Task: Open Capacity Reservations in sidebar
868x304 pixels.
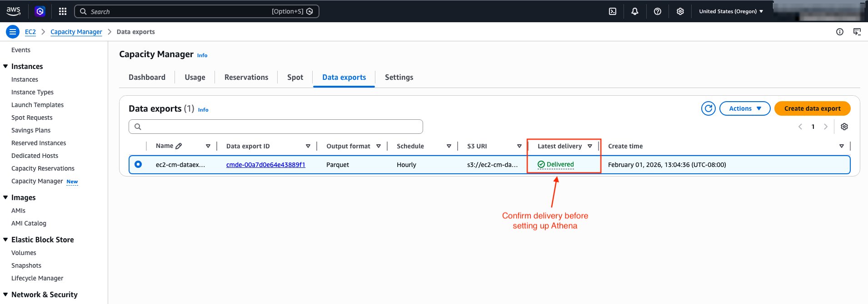Action: pos(43,168)
